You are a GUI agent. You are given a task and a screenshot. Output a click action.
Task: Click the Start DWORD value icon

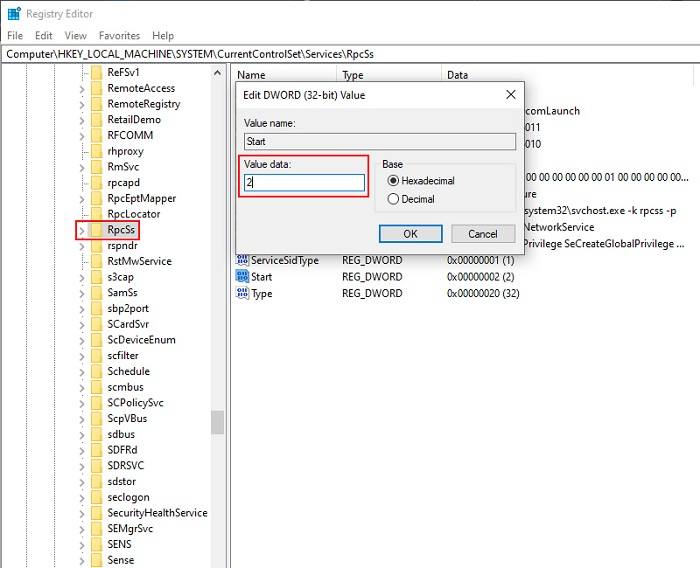[x=242, y=276]
